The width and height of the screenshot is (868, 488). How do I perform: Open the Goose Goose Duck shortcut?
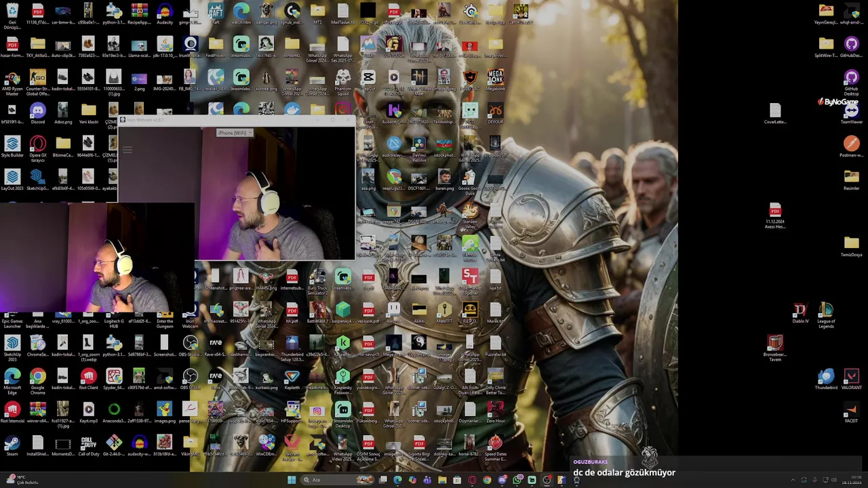click(470, 181)
